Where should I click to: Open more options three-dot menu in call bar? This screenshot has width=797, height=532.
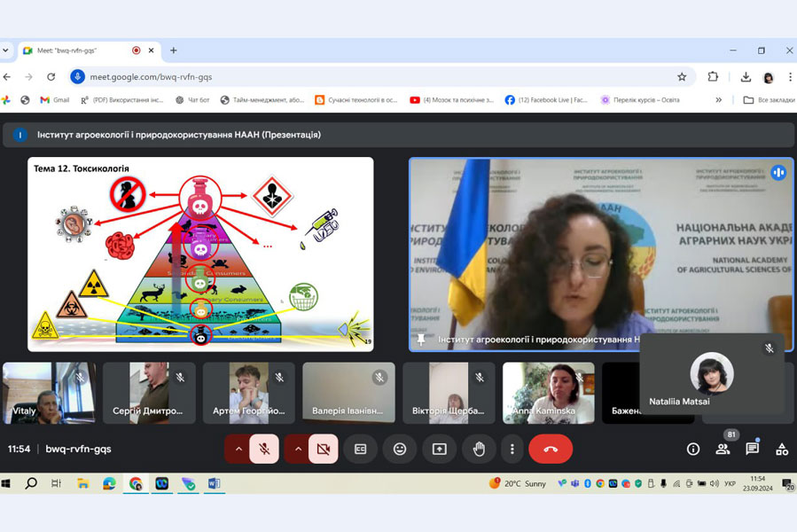[512, 450]
